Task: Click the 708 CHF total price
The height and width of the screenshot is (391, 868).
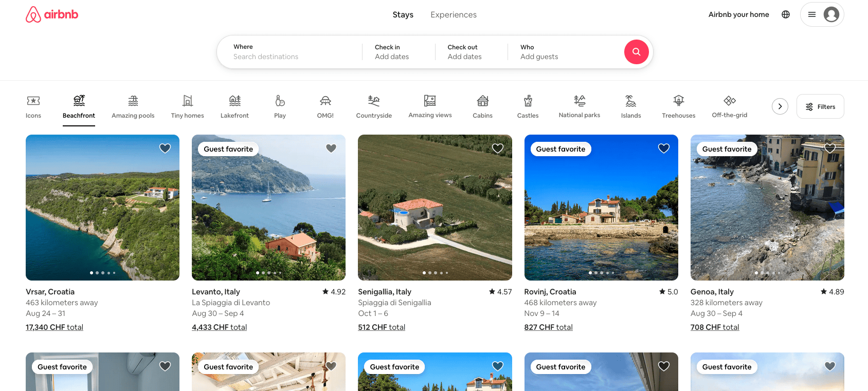Action: point(715,327)
